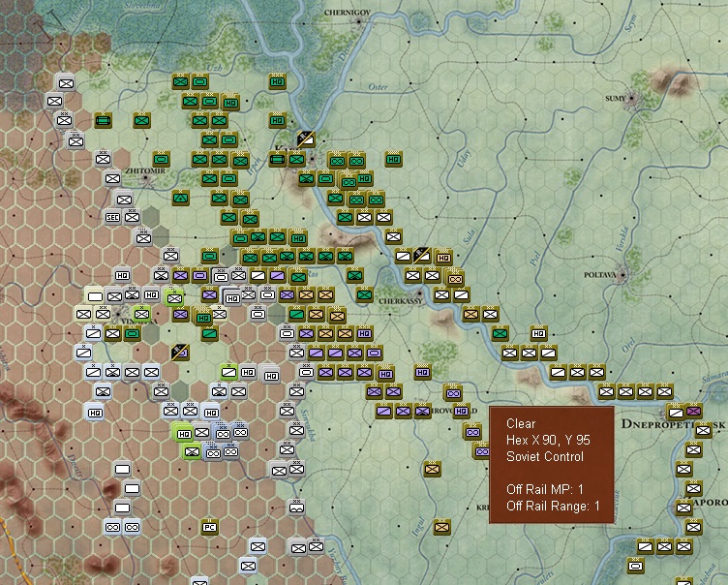
Task: Select the black flagged purple counter south of Vinnitsa
Action: [x=180, y=353]
